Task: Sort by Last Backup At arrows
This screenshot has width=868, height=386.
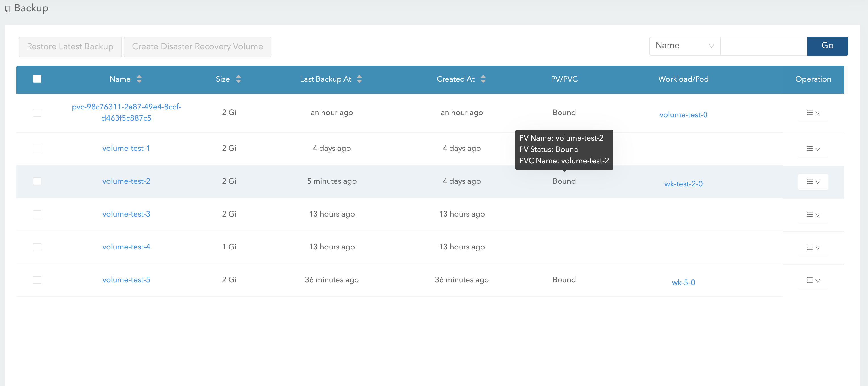Action: pyautogui.click(x=359, y=79)
